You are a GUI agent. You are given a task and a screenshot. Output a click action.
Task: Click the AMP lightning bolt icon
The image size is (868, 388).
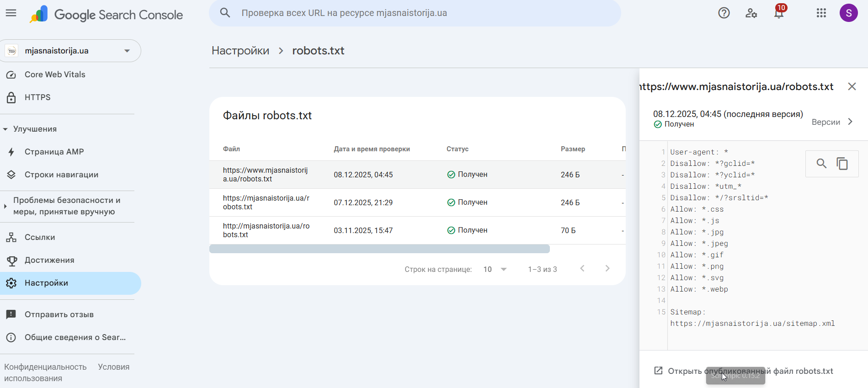11,152
